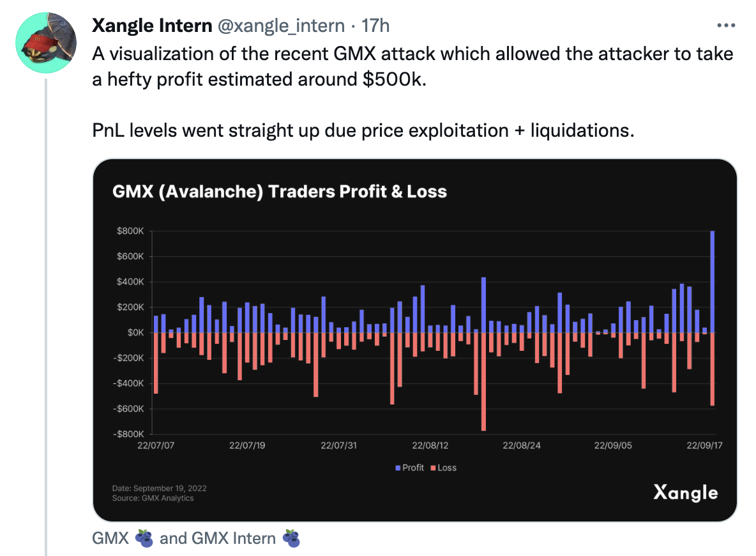This screenshot has width=756, height=556.
Task: Click the Xangle logo in the chart
Action: pos(685,493)
